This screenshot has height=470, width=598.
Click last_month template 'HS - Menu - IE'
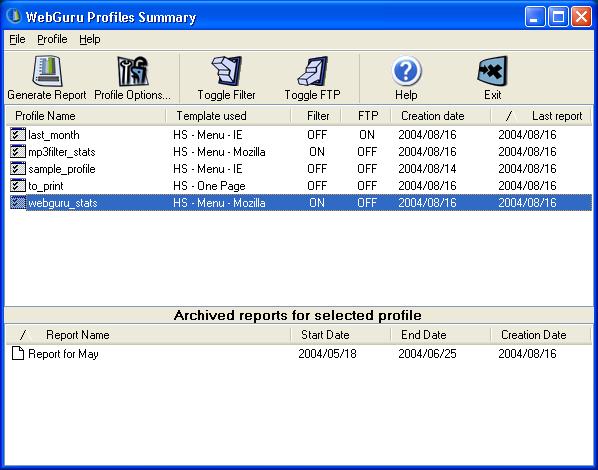click(207, 135)
